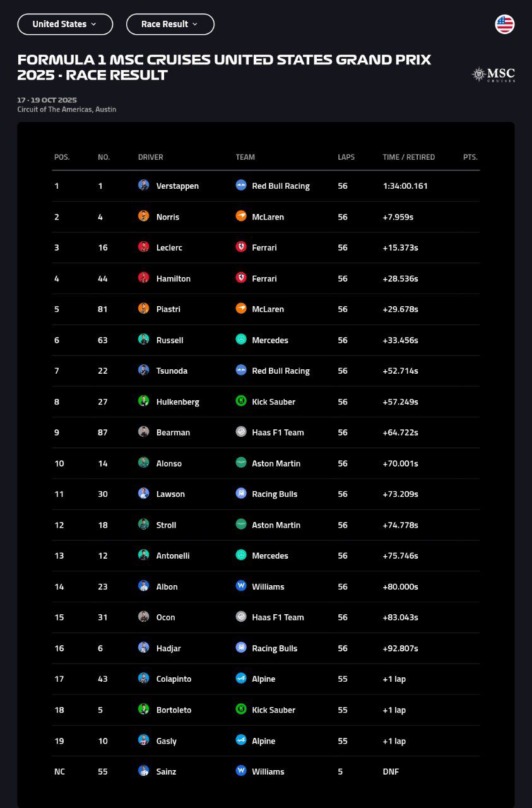Click the McLaren logo in Norris row
Viewport: 532px width, 808px height.
point(241,217)
